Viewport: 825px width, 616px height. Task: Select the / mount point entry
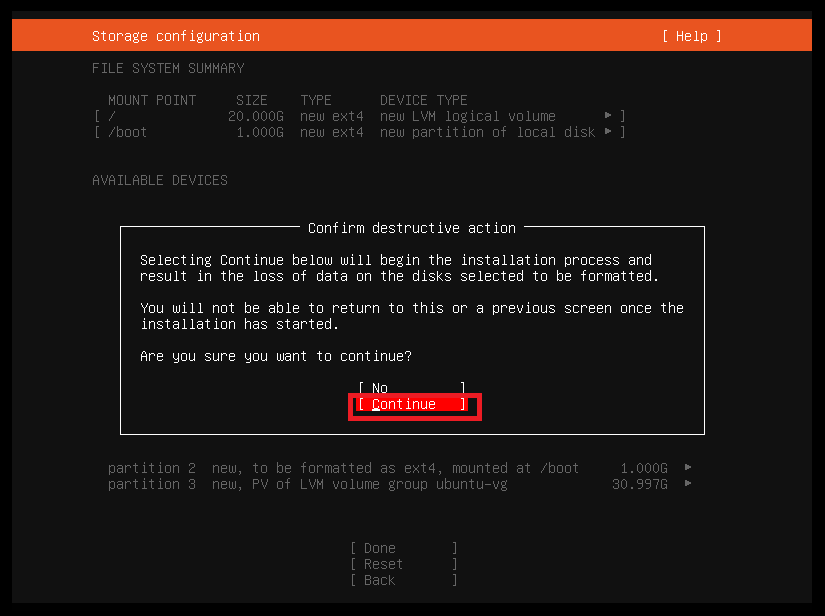coord(112,116)
